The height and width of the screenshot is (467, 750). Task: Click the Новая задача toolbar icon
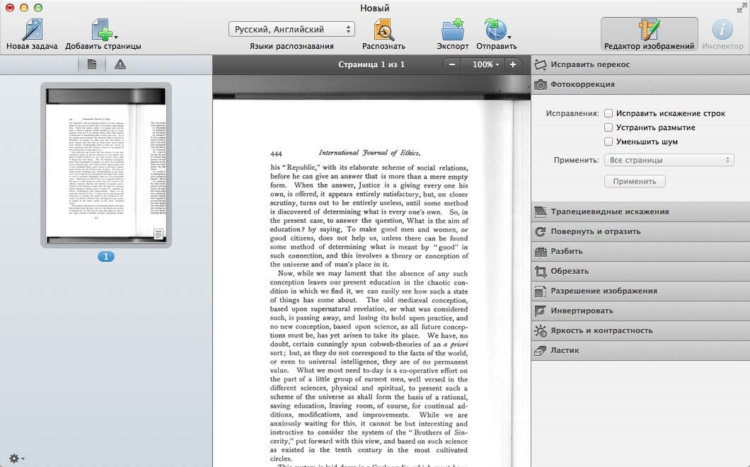tap(32, 30)
